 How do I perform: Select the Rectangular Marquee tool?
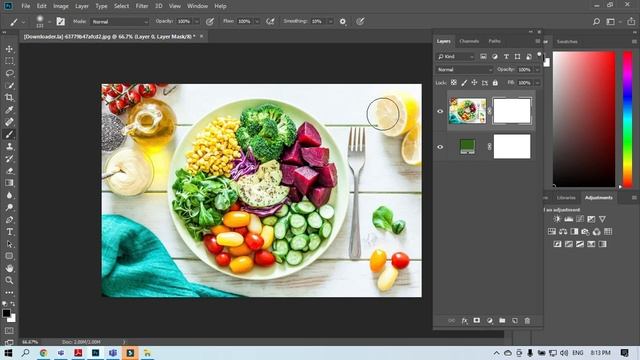point(9,61)
